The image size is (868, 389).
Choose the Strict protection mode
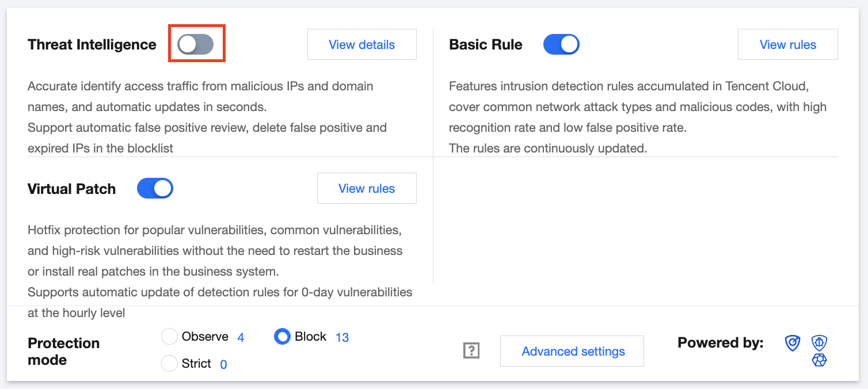(x=169, y=363)
